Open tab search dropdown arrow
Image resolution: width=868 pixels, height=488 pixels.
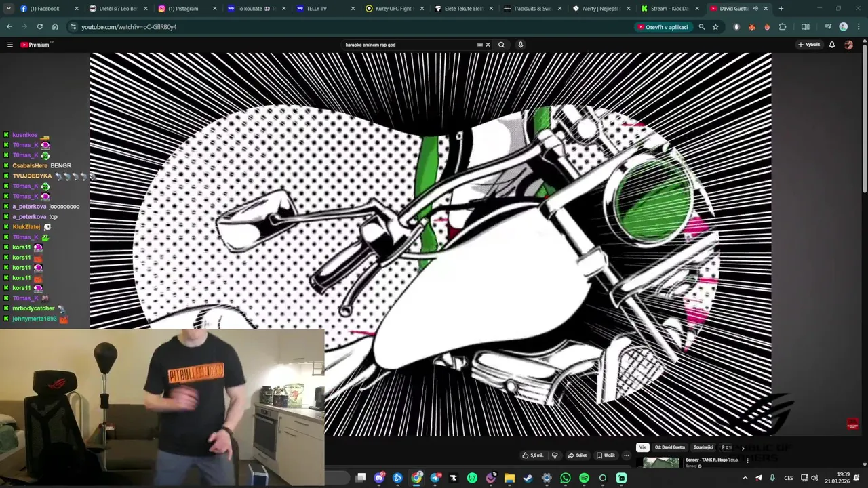(x=8, y=9)
